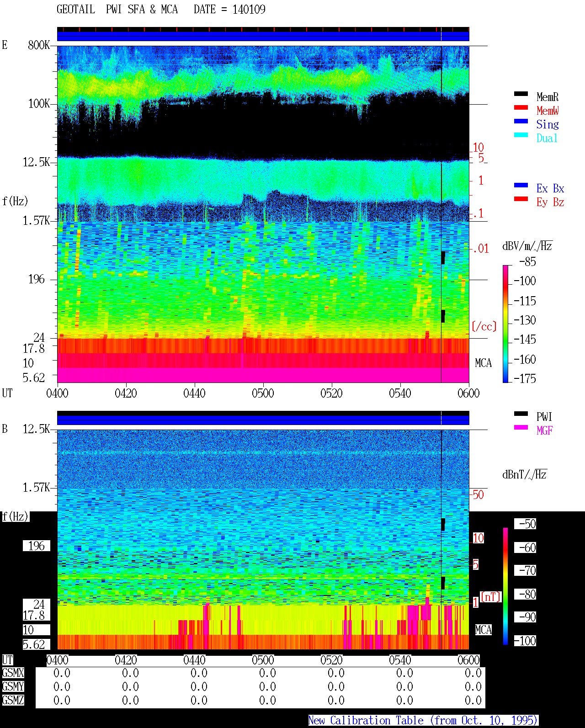Click the GSMY row label
Viewport: 585px width, 728px height.
point(13,687)
